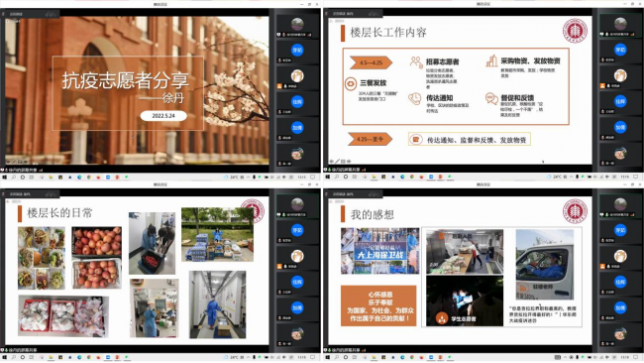Open Start menu in top-left window's taskbar

pos(5,178)
